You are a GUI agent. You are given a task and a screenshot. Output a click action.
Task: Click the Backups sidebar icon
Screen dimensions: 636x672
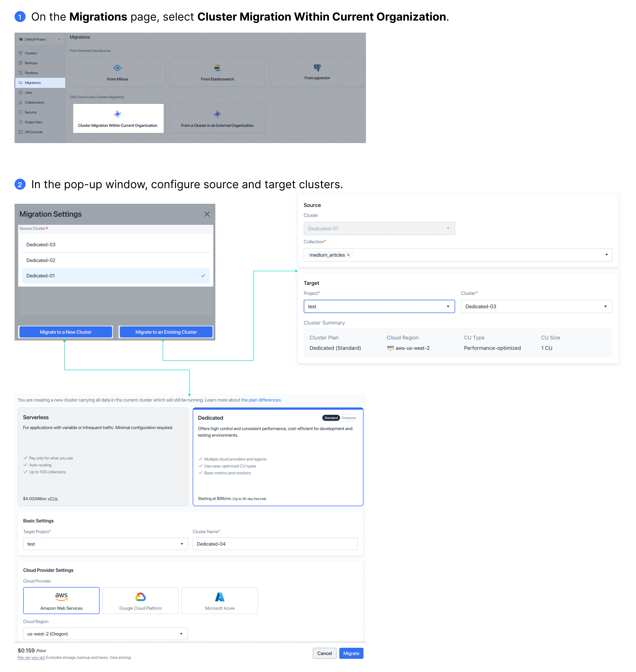(20, 63)
